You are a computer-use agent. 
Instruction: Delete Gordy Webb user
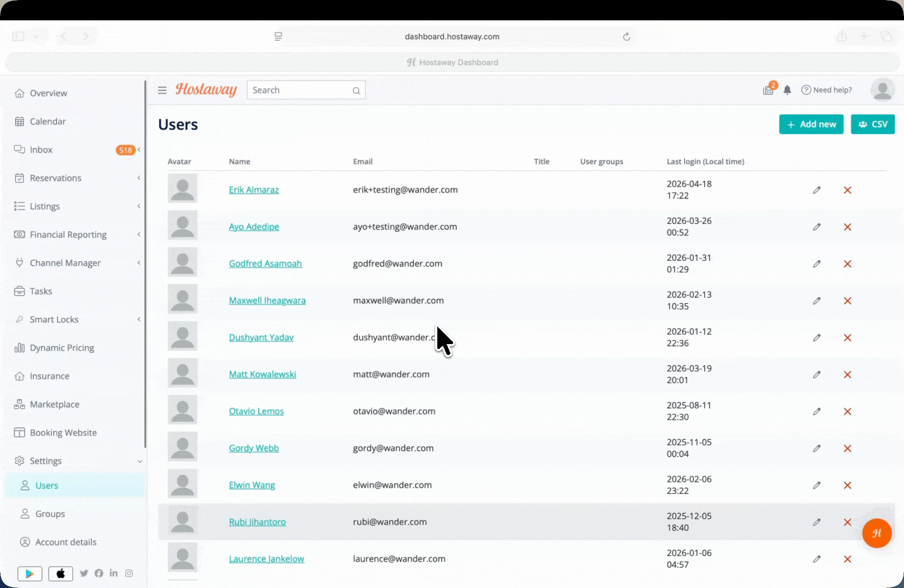point(847,449)
